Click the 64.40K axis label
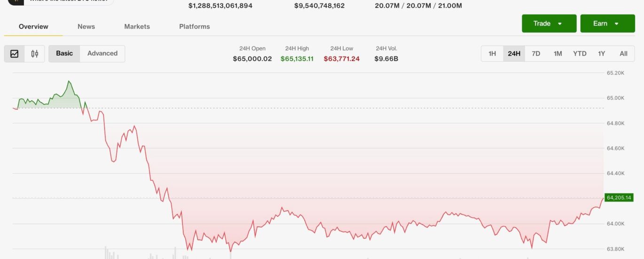Viewport: 644px width, 259px height. click(615, 173)
